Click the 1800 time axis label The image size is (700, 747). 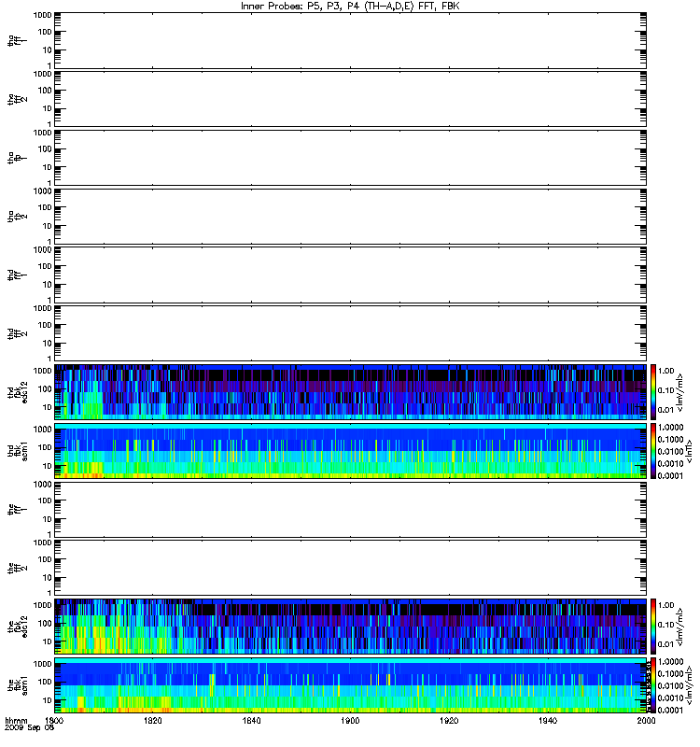[x=54, y=720]
